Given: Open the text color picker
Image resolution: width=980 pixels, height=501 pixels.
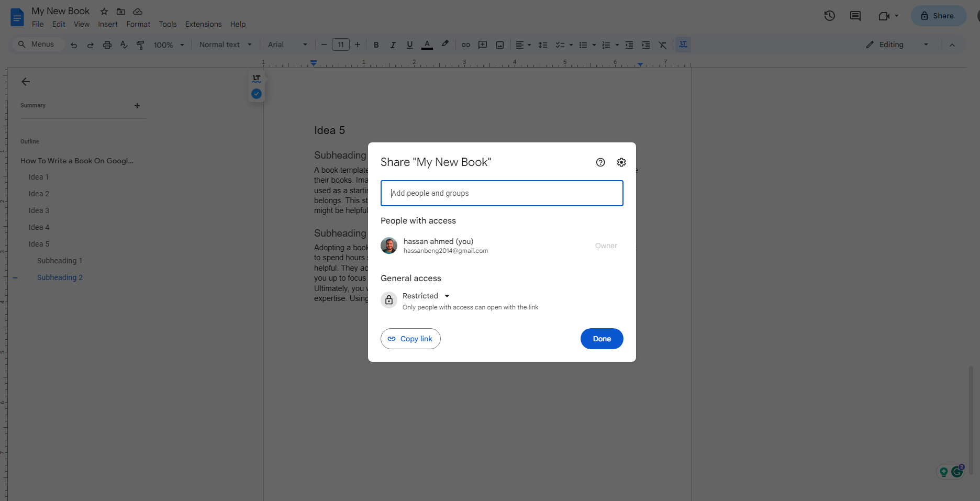Looking at the screenshot, I should tap(427, 45).
